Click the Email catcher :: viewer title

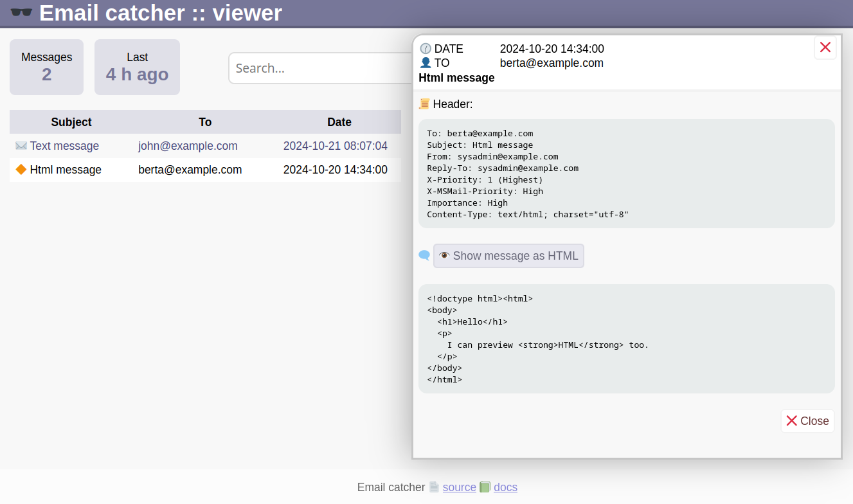click(x=161, y=13)
